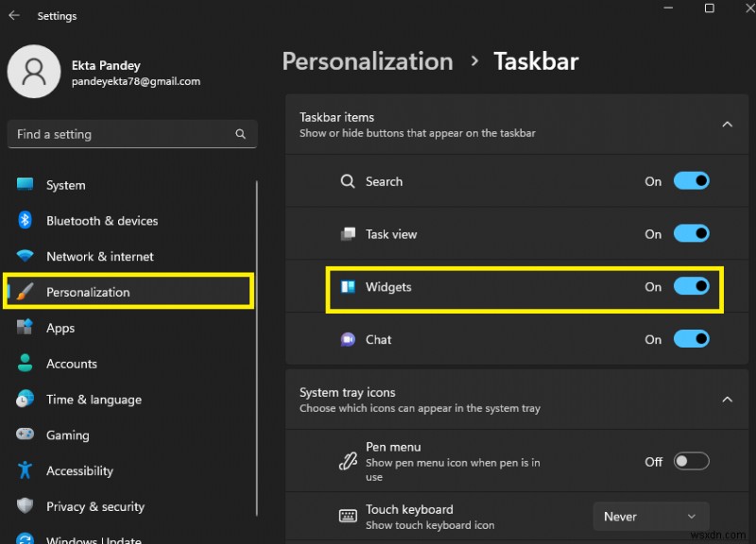756x544 pixels.
Task: Click inside the Find a setting box
Action: pyautogui.click(x=132, y=134)
